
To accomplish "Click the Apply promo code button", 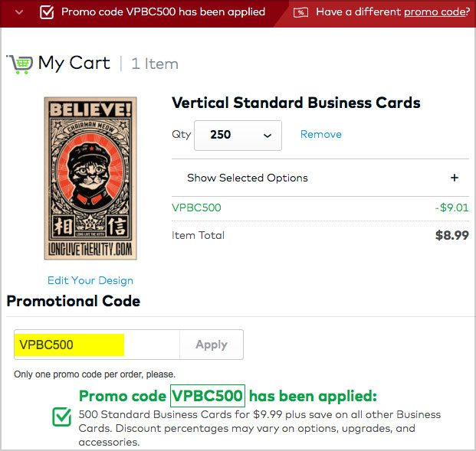I will click(x=212, y=345).
